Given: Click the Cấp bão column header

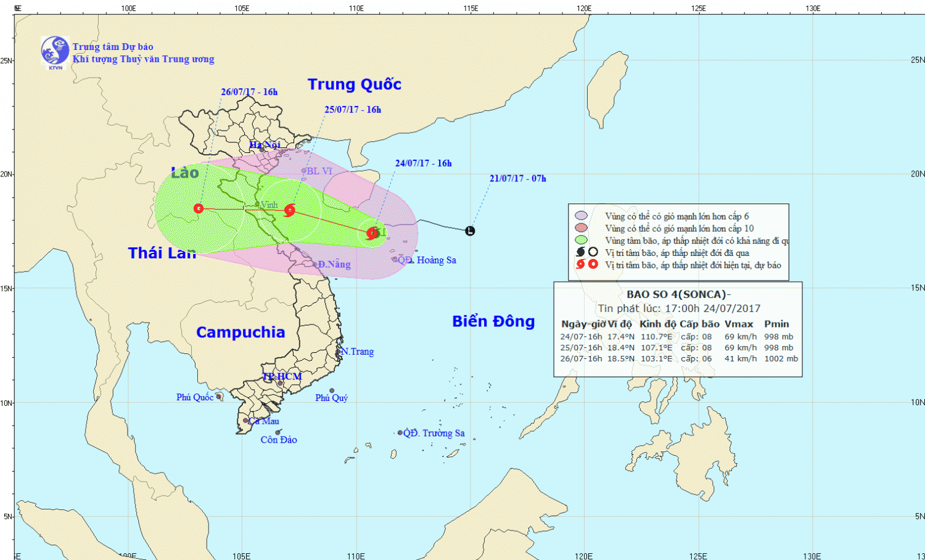Looking at the screenshot, I should [700, 324].
